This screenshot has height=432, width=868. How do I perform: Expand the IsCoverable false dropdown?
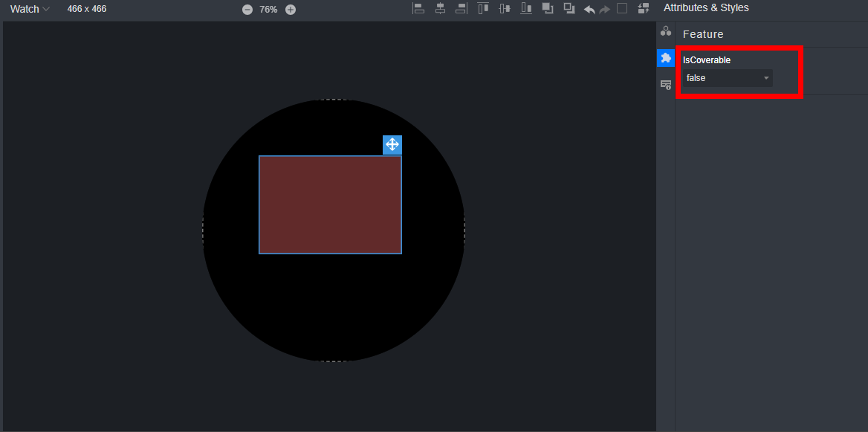pyautogui.click(x=728, y=78)
